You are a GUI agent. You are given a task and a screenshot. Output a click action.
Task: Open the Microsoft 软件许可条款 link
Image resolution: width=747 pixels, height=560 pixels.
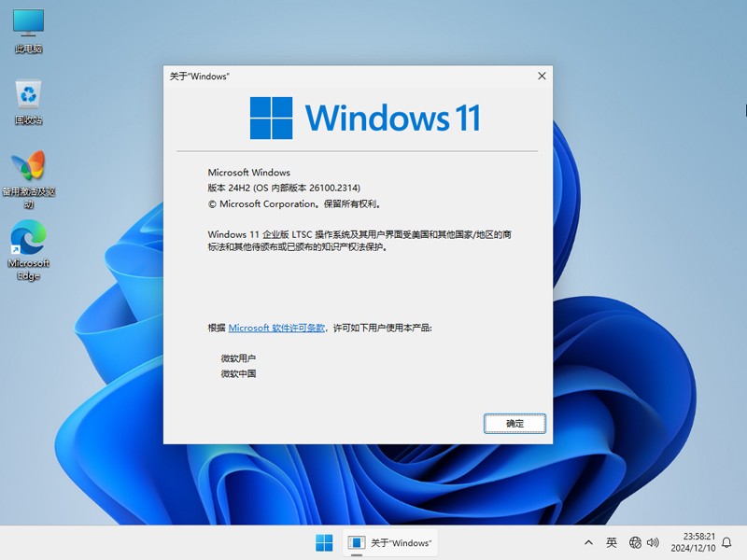click(x=276, y=328)
